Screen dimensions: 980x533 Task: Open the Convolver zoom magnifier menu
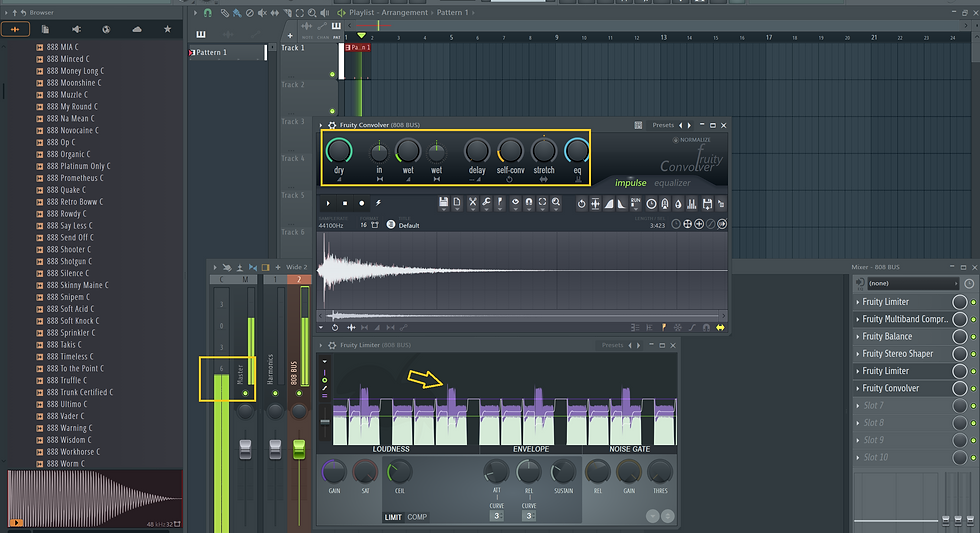[556, 202]
